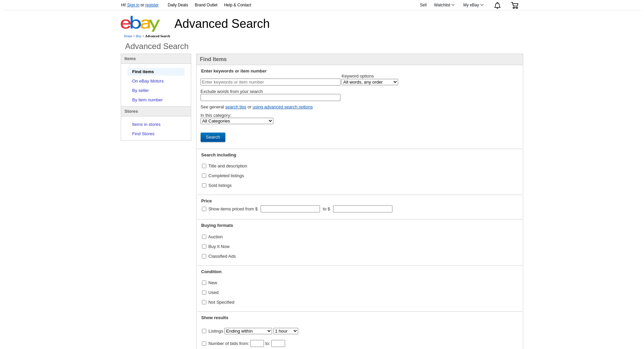This screenshot has height=349, width=644.
Task: Open the notifications bell
Action: (497, 5)
